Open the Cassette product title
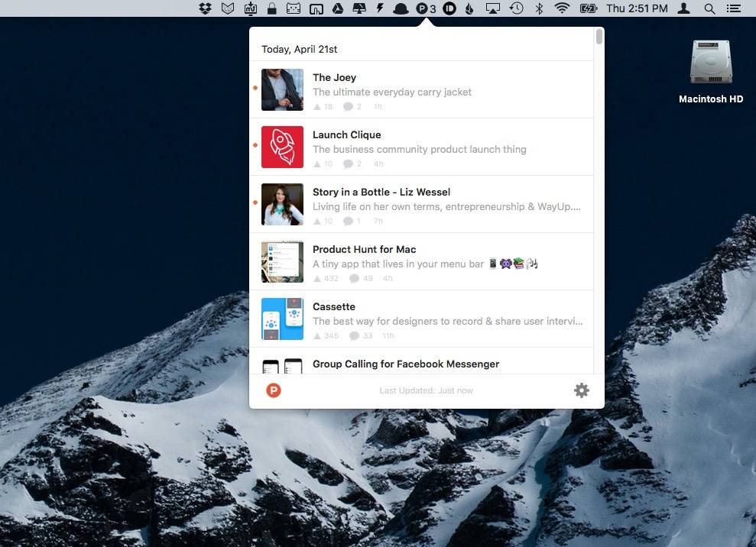Image resolution: width=756 pixels, height=547 pixels. pos(333,307)
